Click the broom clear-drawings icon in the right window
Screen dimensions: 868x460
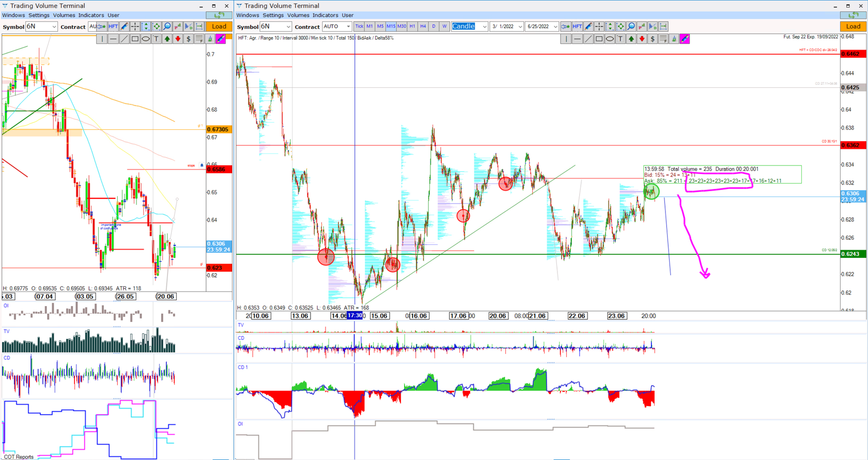674,39
